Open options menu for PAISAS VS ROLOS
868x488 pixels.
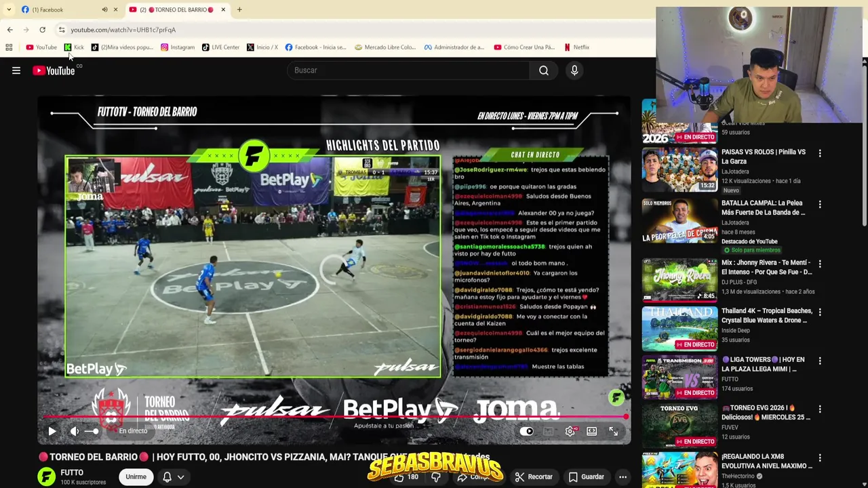(820, 154)
